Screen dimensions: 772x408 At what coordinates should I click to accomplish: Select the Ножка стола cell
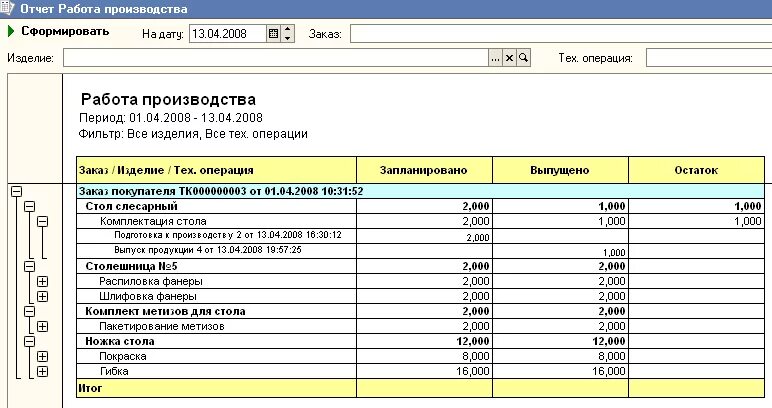click(x=216, y=342)
